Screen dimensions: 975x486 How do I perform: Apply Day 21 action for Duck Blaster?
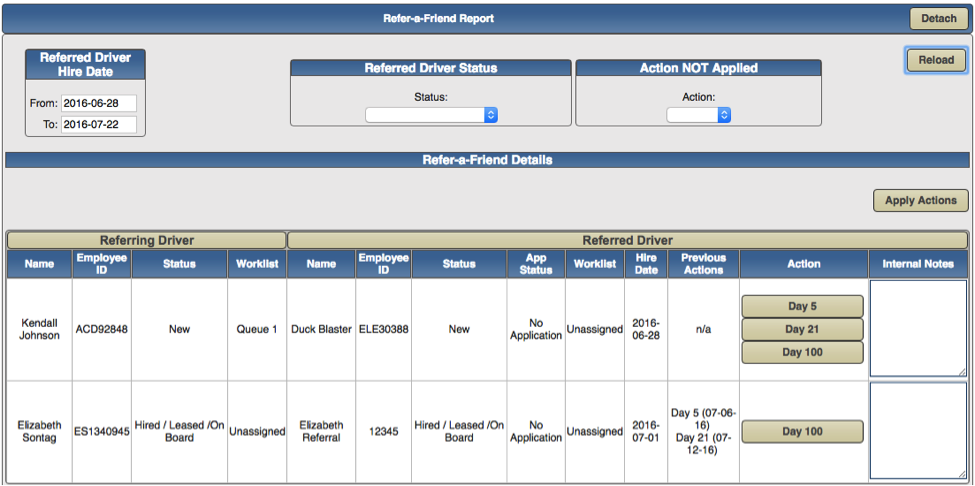[x=802, y=329]
